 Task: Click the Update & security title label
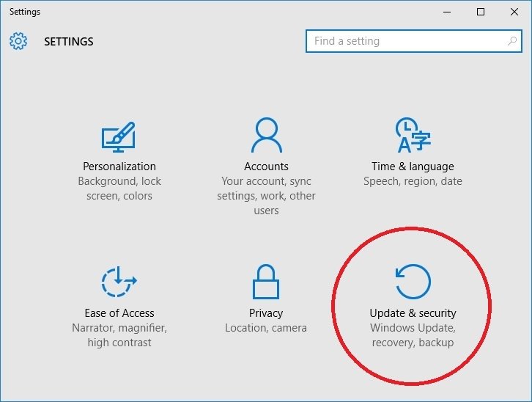413,313
